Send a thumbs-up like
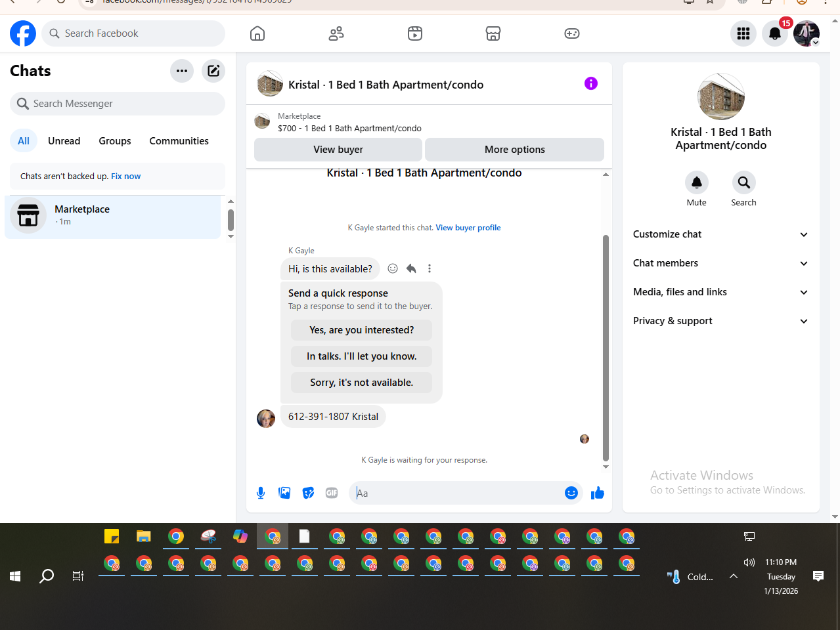The width and height of the screenshot is (840, 630). coord(598,493)
